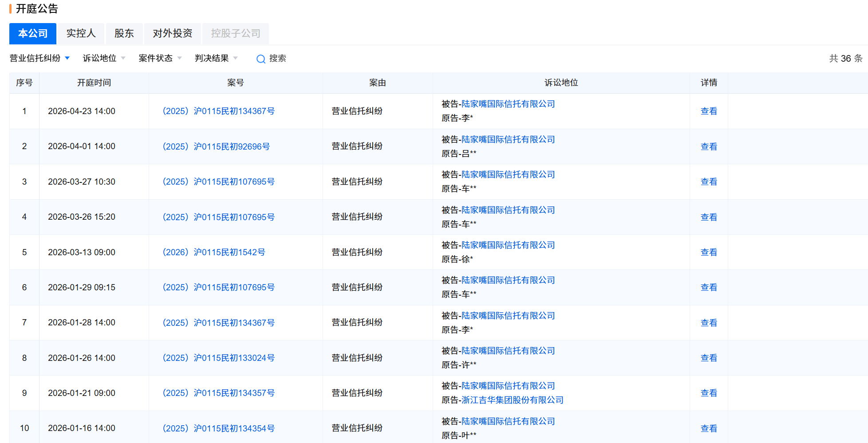Image resolution: width=868 pixels, height=443 pixels.
Task: Open case (2025)沪0115民初92696号
Action: click(216, 146)
